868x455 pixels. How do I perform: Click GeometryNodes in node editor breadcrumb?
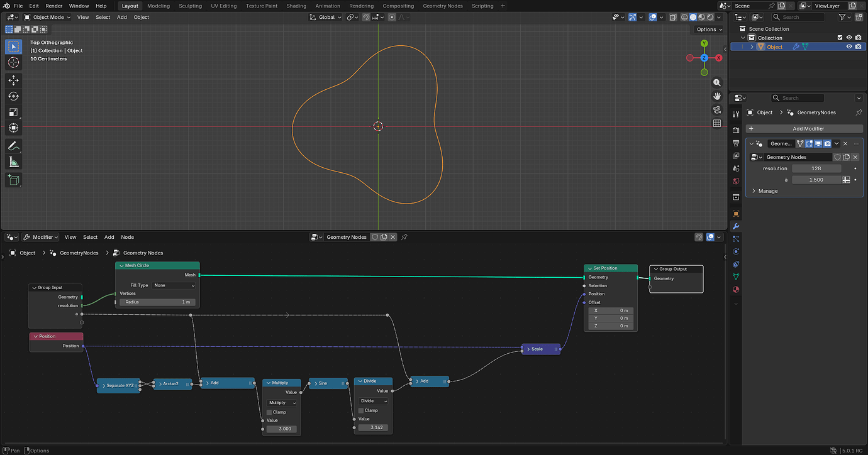pyautogui.click(x=79, y=253)
